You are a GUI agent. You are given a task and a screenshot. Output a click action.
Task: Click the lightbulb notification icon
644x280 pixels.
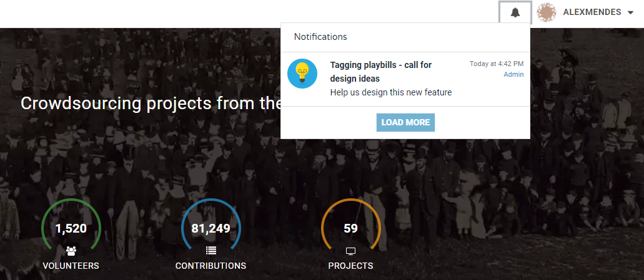click(x=302, y=74)
